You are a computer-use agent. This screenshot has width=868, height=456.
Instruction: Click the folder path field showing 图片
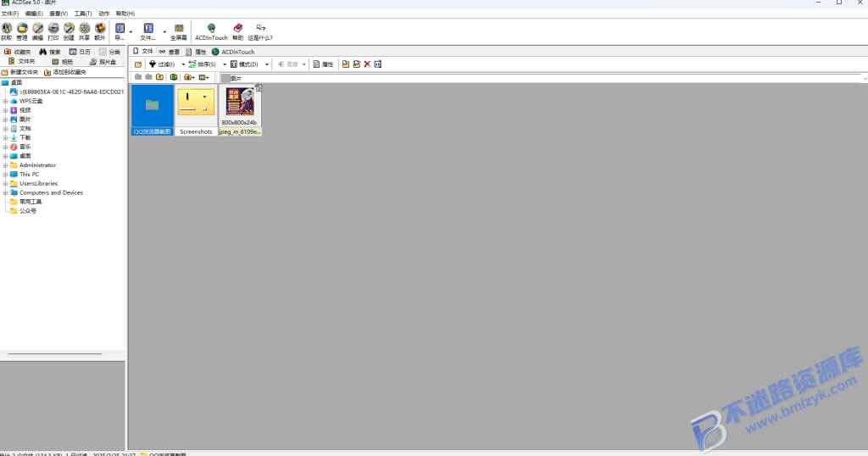pos(543,78)
